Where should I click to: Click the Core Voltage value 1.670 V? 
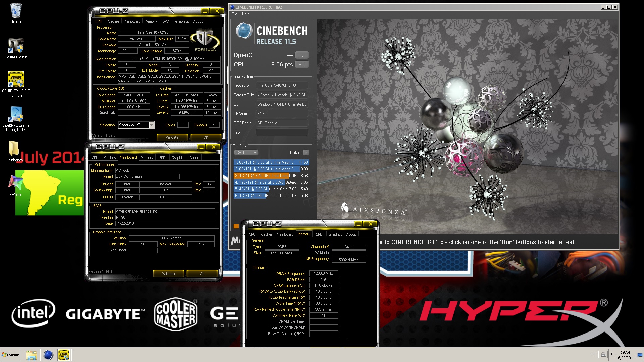tap(176, 51)
